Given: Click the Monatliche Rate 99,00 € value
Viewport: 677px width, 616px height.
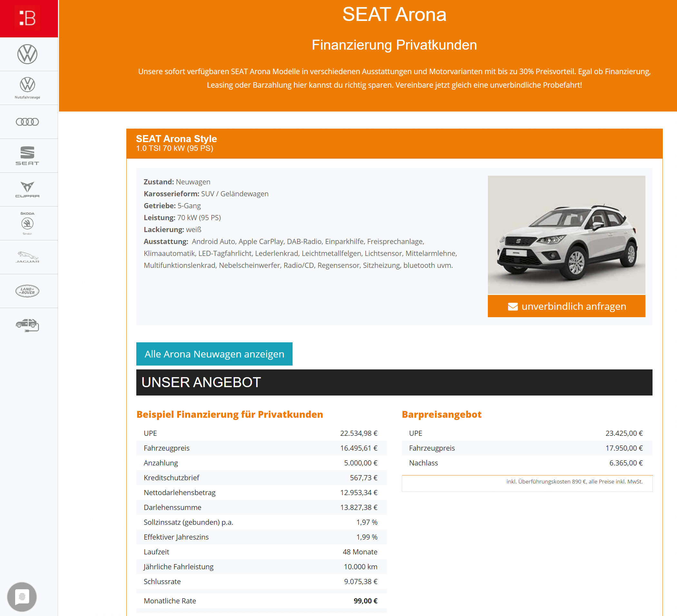Looking at the screenshot, I should click(x=365, y=600).
